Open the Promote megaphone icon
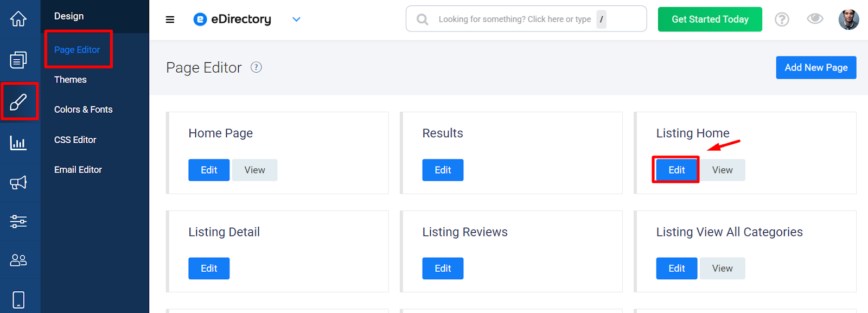The width and height of the screenshot is (868, 313). 18,182
